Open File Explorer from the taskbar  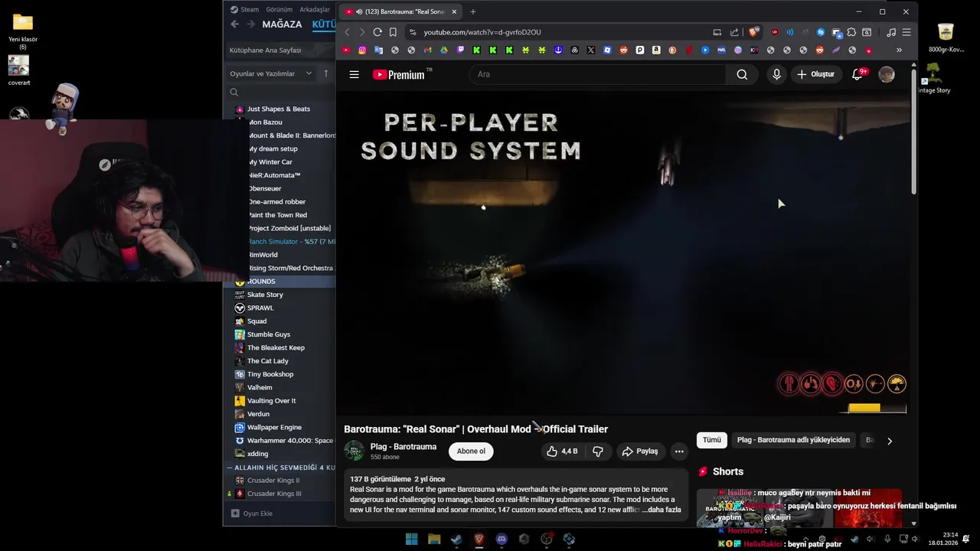point(434,539)
